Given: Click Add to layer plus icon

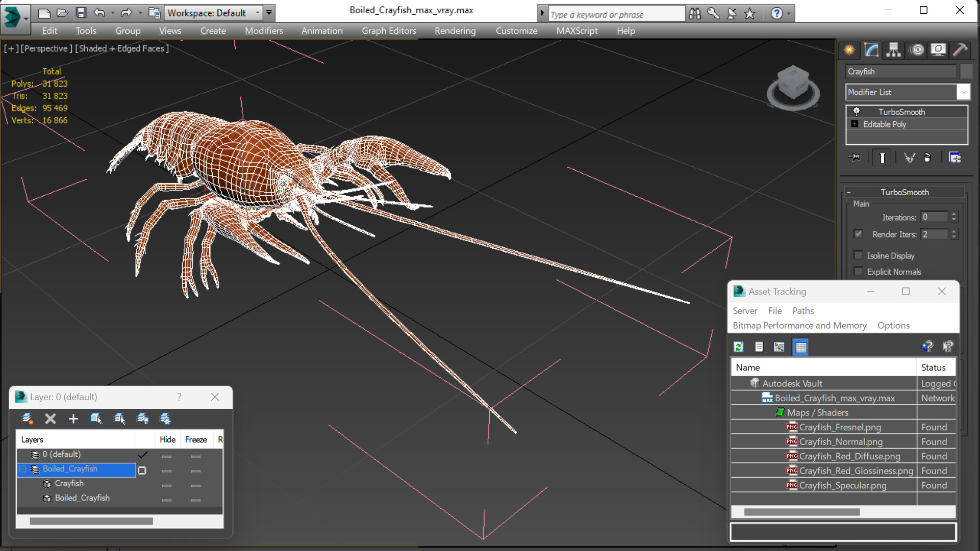Looking at the screenshot, I should pyautogui.click(x=73, y=418).
